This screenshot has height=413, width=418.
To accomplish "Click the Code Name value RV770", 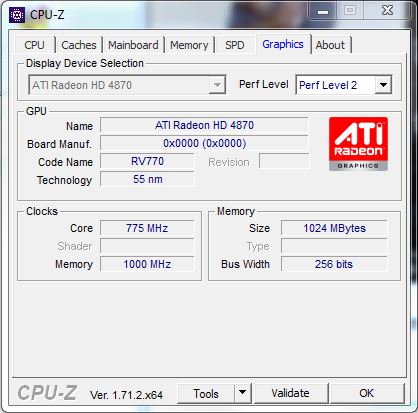I will point(147,161).
